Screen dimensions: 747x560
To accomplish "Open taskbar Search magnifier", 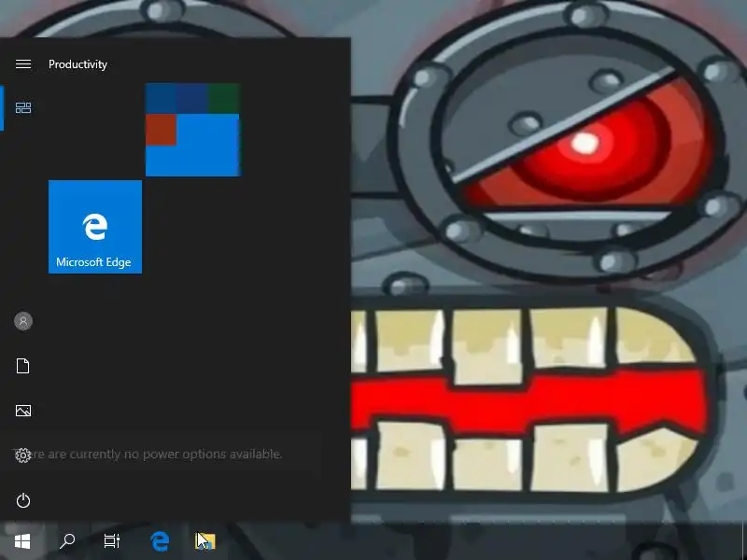I will tap(67, 541).
